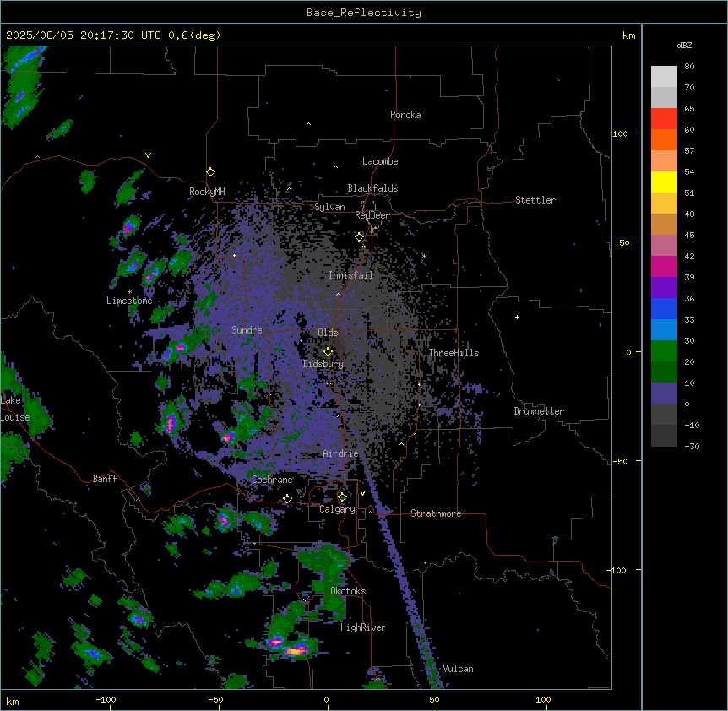Click the bright green 30-20 dBZ legend swatch

coord(664,351)
